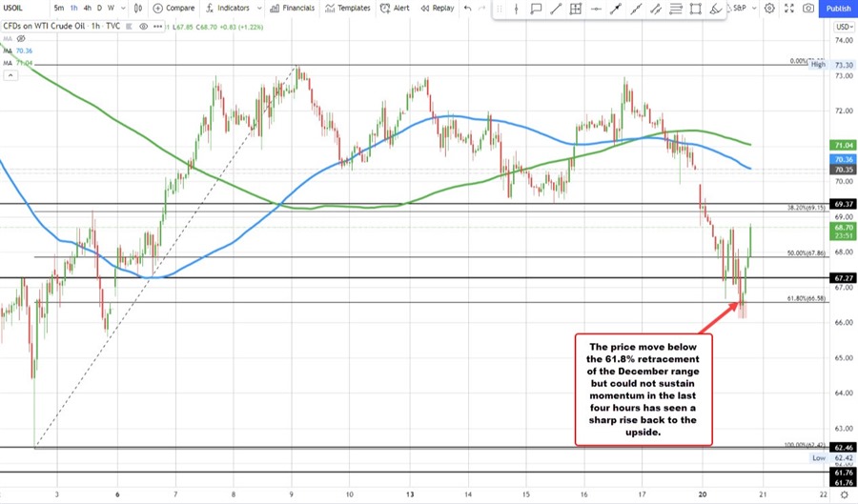
Task: Select the callout note drawing tool
Action: pyautogui.click(x=536, y=9)
